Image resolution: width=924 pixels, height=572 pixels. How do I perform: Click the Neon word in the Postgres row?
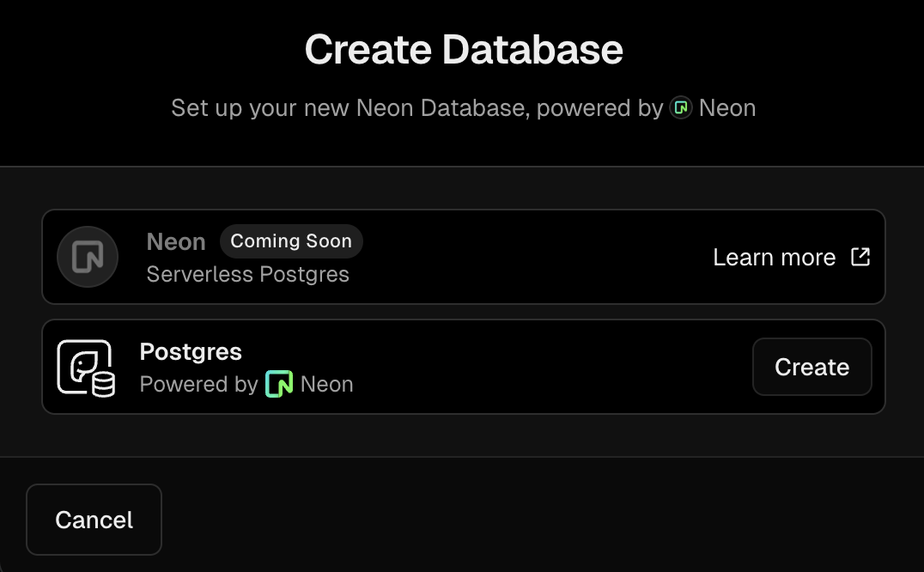(x=326, y=384)
